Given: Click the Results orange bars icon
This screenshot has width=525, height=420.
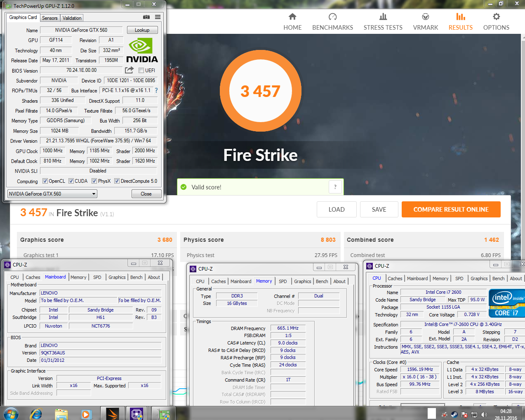Looking at the screenshot, I should [461, 17].
